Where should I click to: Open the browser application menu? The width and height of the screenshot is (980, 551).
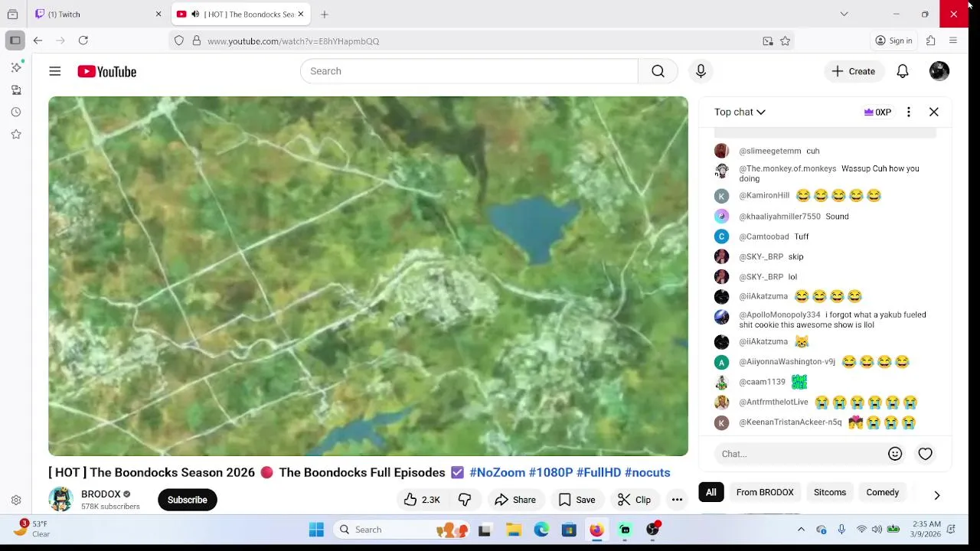click(953, 41)
